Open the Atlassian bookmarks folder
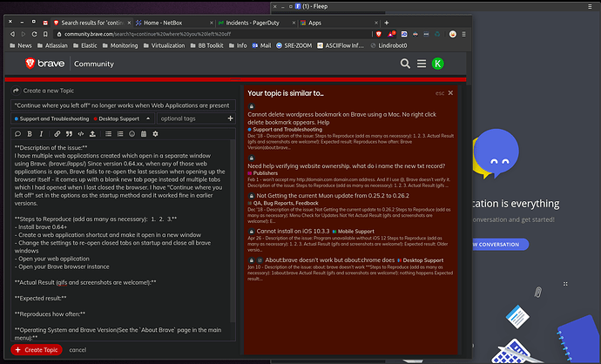Screen dimensions: 601x364 tap(52, 45)
